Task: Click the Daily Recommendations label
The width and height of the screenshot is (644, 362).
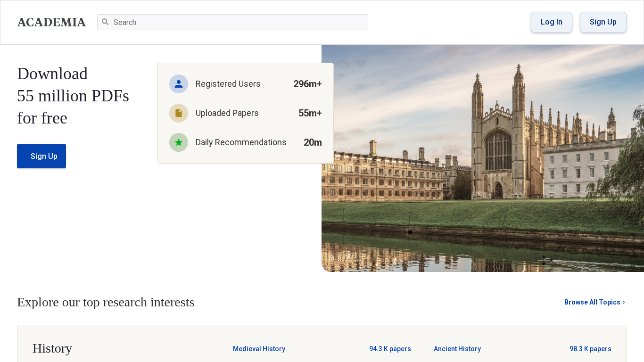Action: point(241,142)
